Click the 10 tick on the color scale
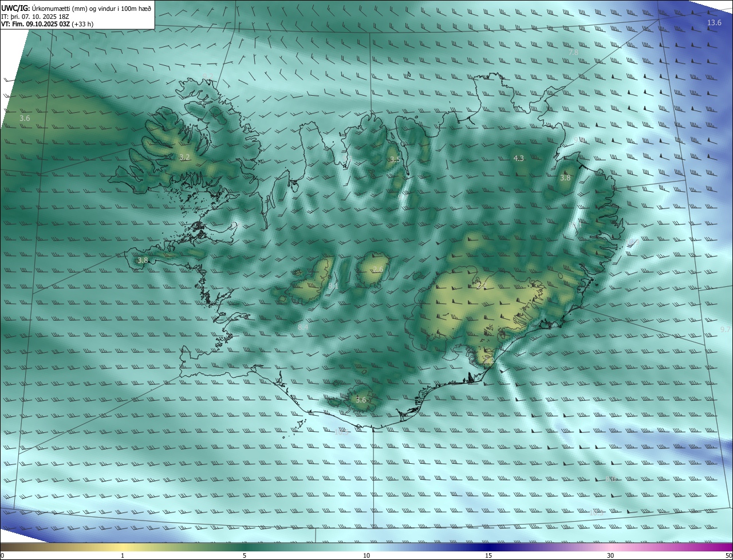The width and height of the screenshot is (733, 560). pyautogui.click(x=366, y=555)
